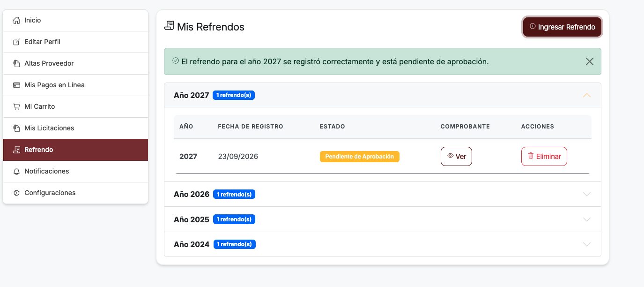This screenshot has width=644, height=287.
Task: Go to Editar Perfil
Action: click(75, 42)
